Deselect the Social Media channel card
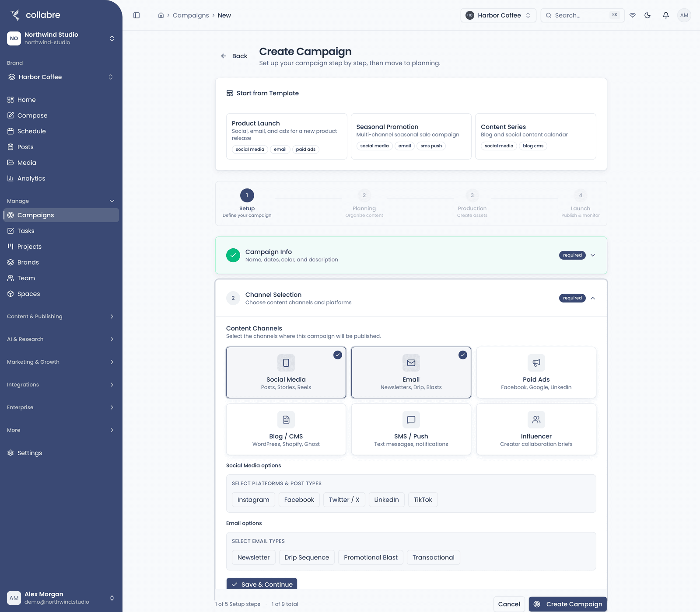The width and height of the screenshot is (700, 612). (x=286, y=372)
